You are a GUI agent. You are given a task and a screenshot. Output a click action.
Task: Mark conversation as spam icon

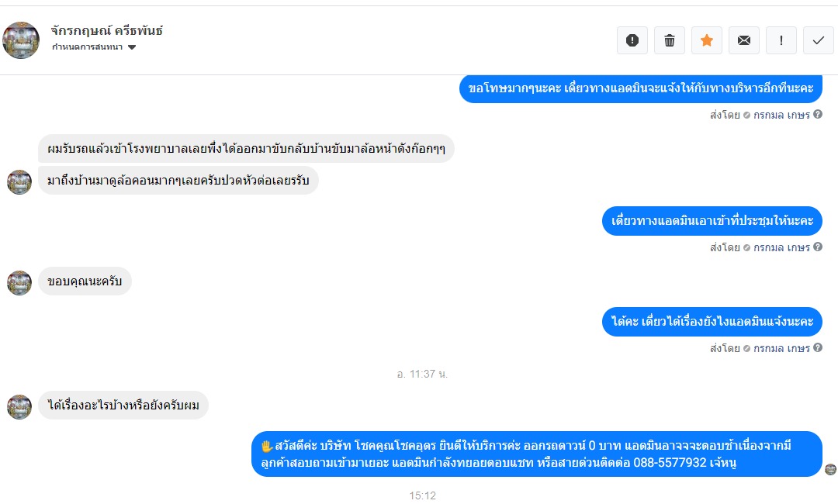tap(632, 40)
